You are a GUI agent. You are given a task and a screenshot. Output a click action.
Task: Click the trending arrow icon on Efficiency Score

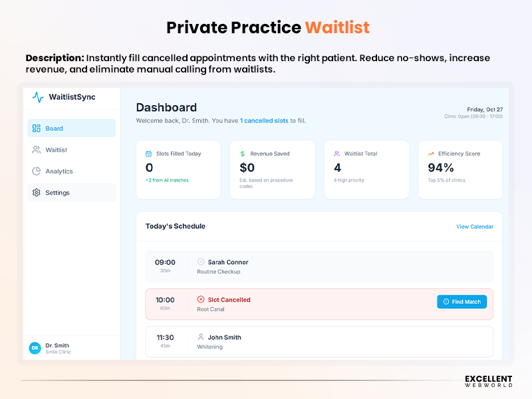click(x=430, y=153)
